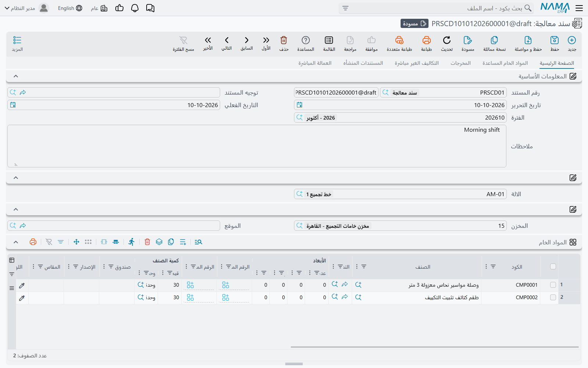Open the chat messages icon in header
Screen dimensions: 588x368
[150, 8]
